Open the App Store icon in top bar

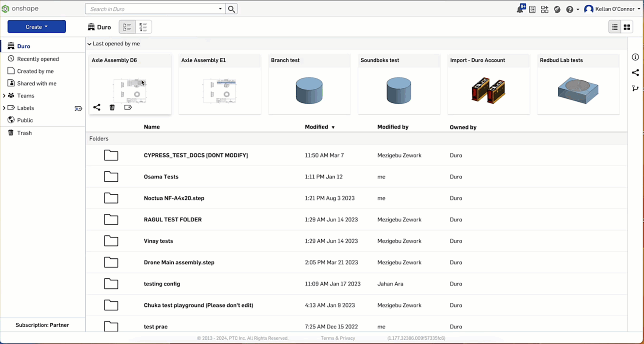click(544, 9)
